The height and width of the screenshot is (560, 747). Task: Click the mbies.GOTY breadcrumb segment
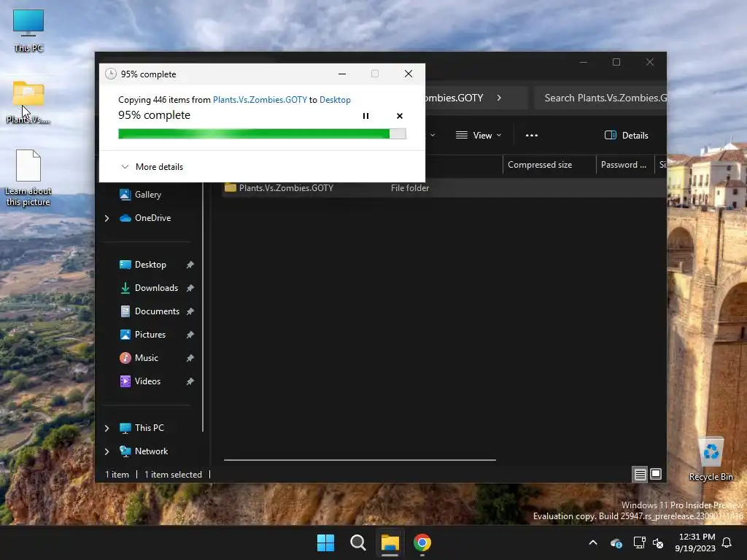[x=454, y=98]
